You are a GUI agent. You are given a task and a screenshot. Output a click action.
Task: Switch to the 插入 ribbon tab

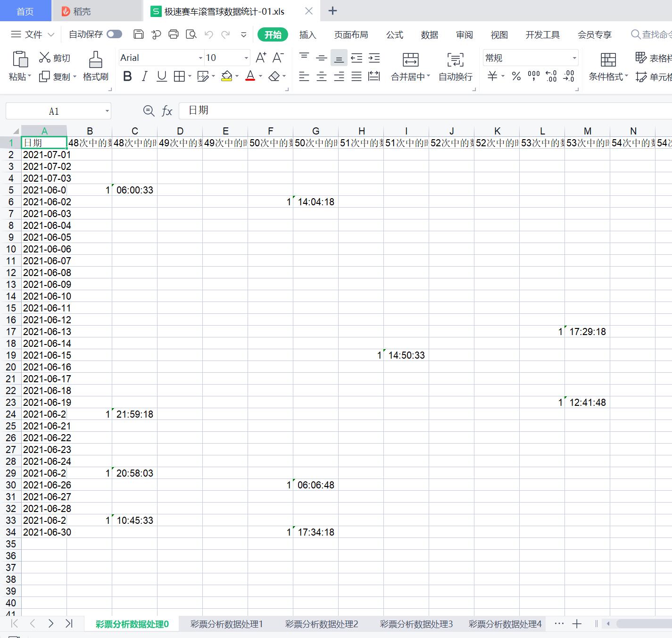(307, 34)
